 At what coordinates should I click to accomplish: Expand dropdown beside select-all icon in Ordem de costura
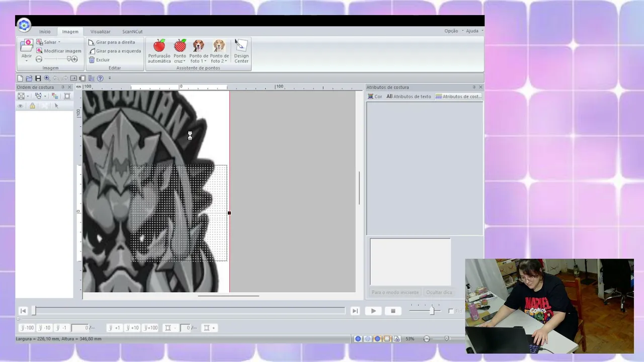click(x=28, y=96)
